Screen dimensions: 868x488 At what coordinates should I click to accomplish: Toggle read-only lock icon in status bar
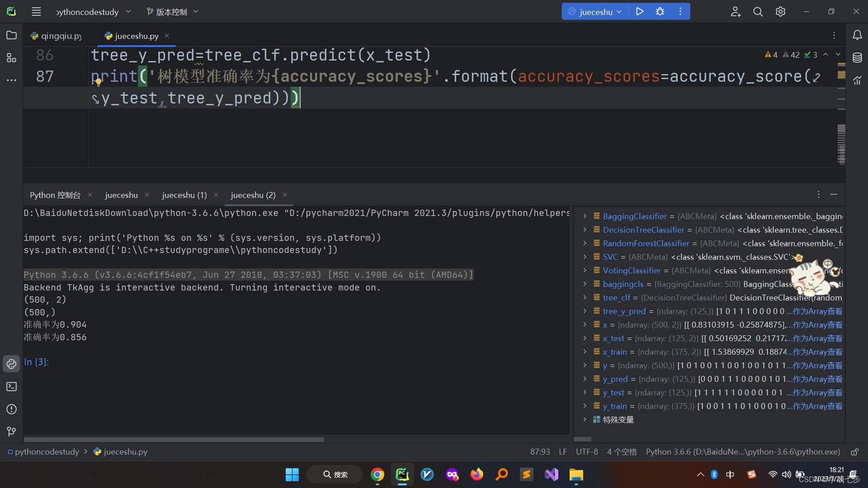[x=854, y=452]
